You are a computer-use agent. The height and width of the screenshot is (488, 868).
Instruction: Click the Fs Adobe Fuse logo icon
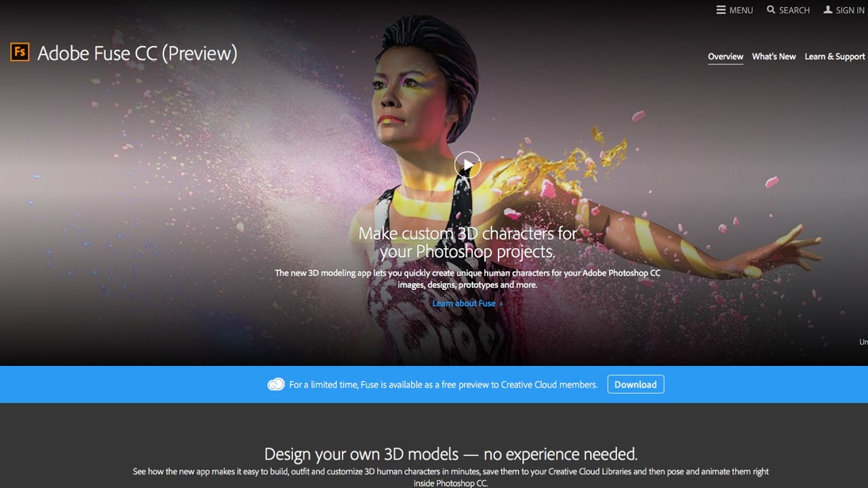[x=20, y=52]
